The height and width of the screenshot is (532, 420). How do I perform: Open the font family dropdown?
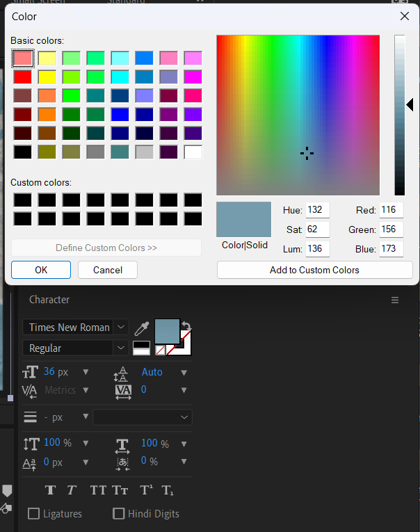[121, 328]
